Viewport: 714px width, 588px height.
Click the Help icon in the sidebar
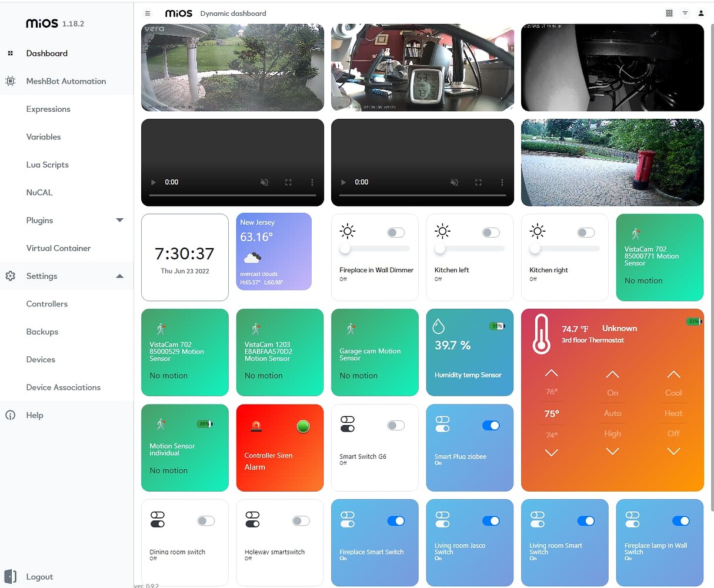pos(10,415)
